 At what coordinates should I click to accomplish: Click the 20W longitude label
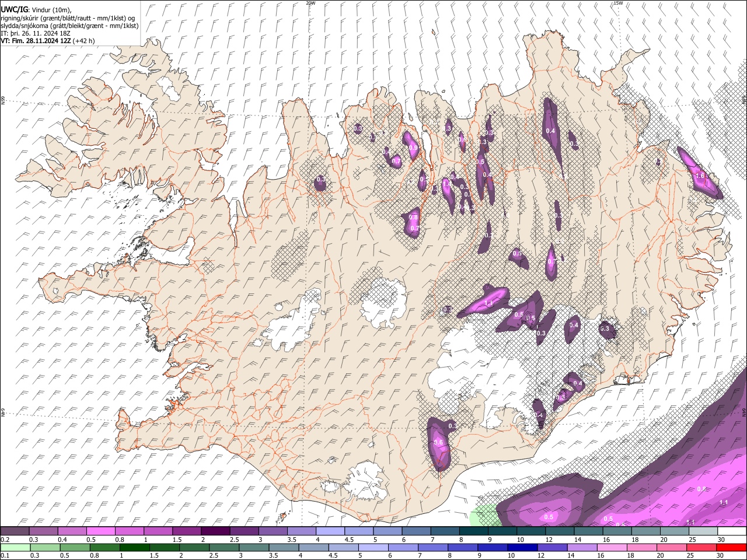pyautogui.click(x=310, y=3)
